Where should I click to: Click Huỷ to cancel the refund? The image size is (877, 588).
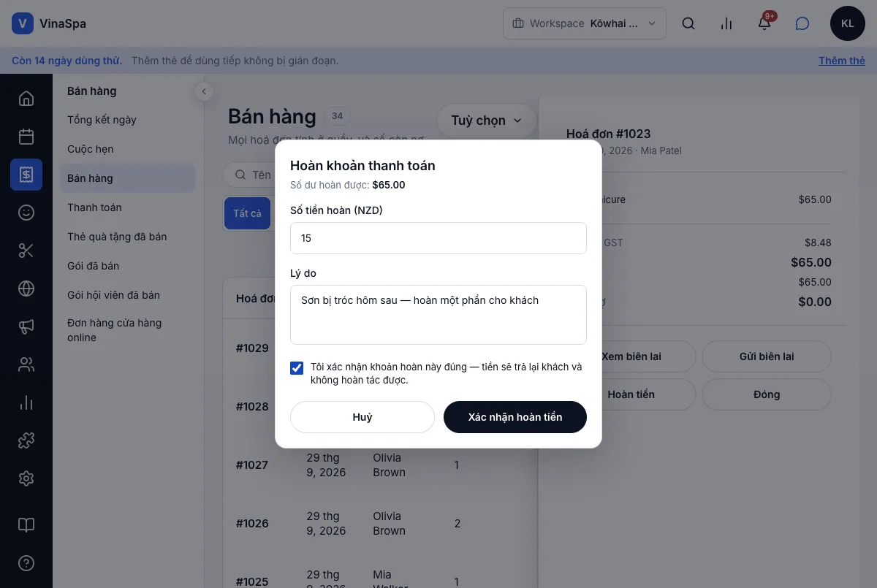[362, 417]
